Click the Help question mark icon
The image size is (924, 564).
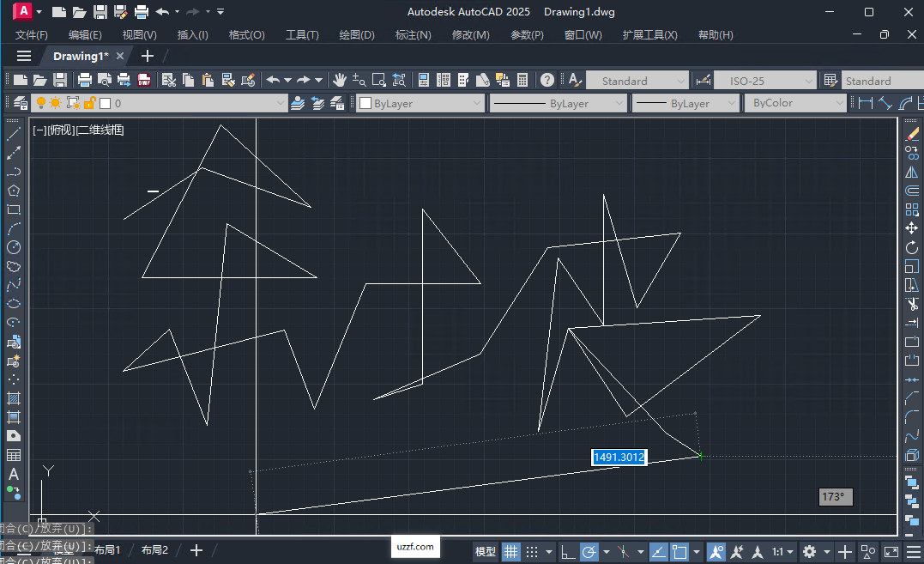[547, 81]
